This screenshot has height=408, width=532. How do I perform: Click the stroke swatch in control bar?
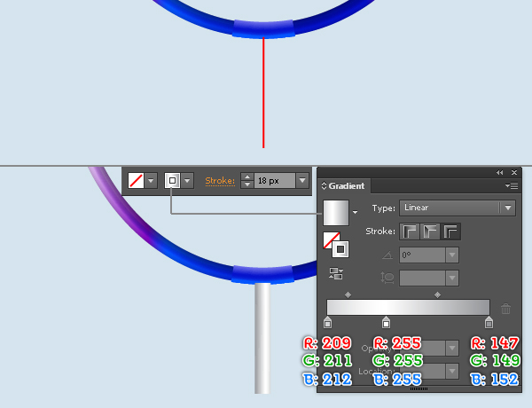172,180
